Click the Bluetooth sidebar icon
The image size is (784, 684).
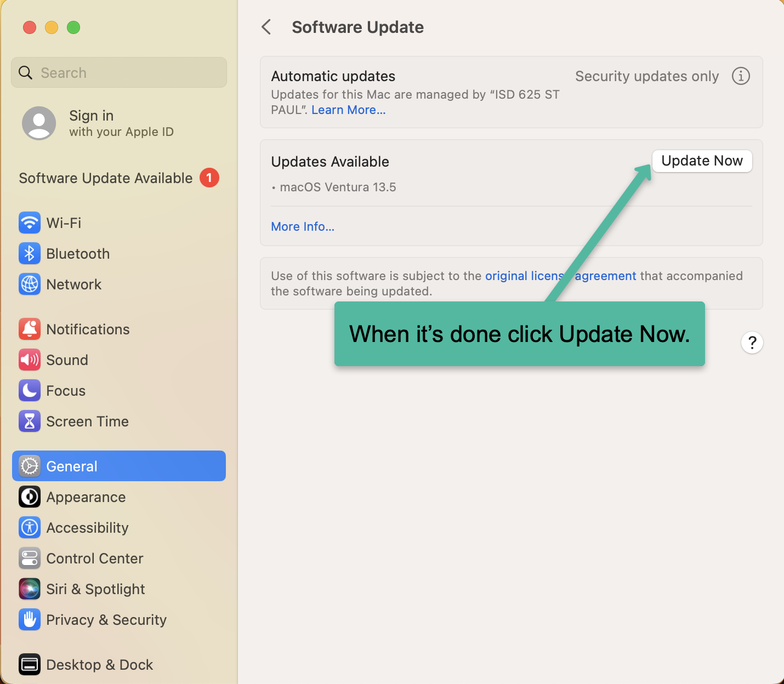point(30,253)
